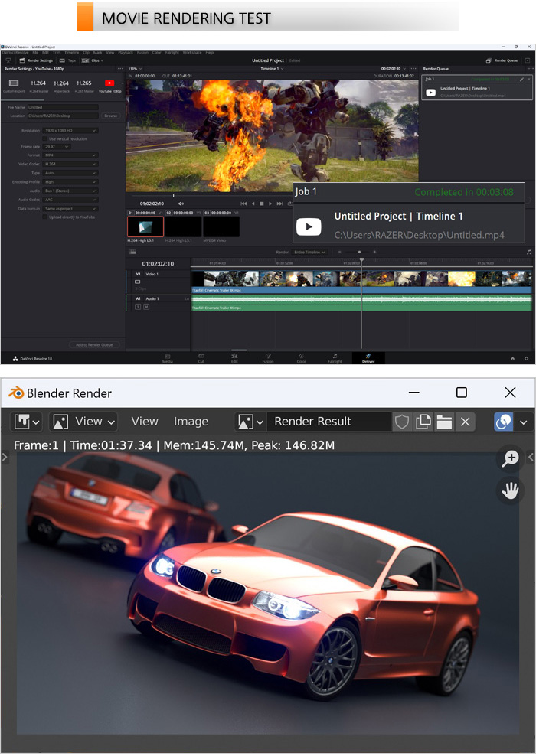Click Blender's New Image copy icon
This screenshot has width=536, height=756.
coord(423,422)
